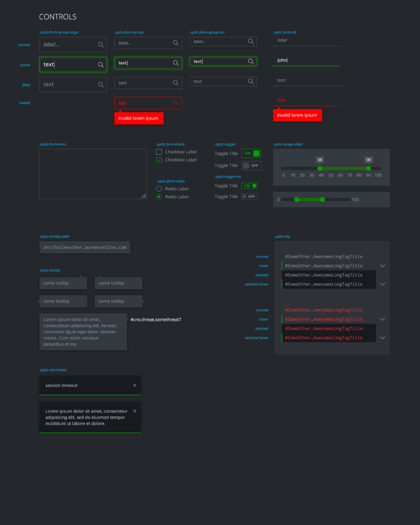This screenshot has width=420, height=525.
Task: Expand chevron on gray hover tag row
Action: [382, 266]
